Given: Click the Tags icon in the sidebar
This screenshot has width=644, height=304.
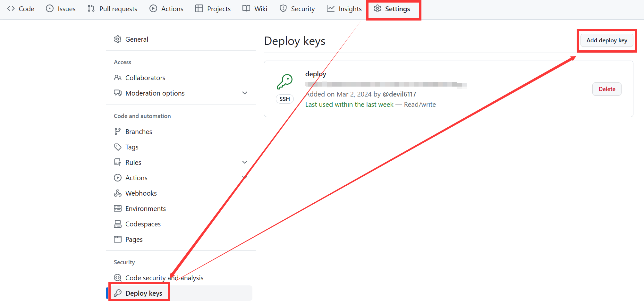Looking at the screenshot, I should (x=118, y=147).
